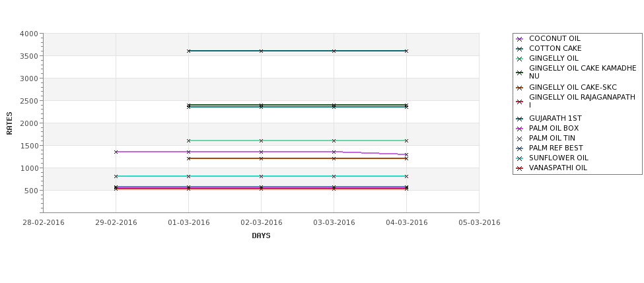Click the 1600 data point on 04-03-2016
This screenshot has height=283, width=644.
406,141
